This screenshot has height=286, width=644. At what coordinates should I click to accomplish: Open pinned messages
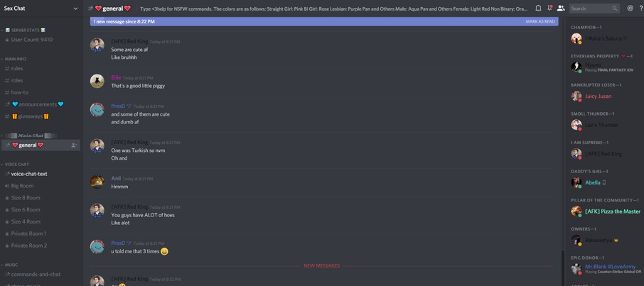click(x=549, y=9)
